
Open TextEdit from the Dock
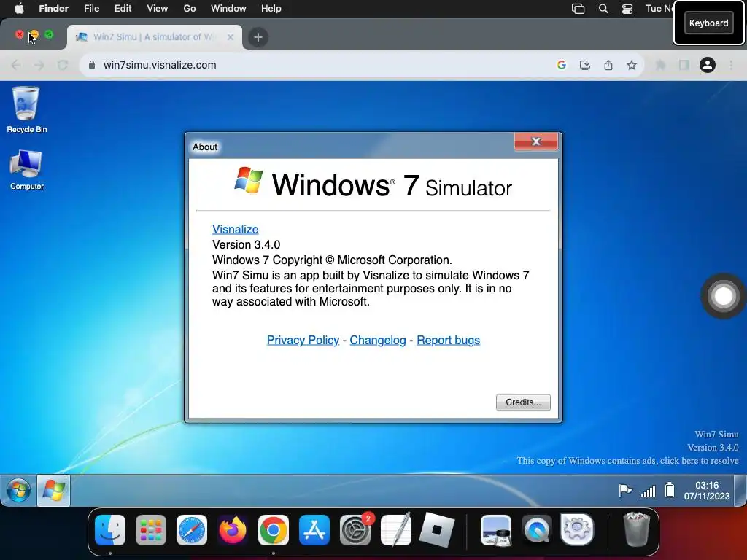click(396, 529)
